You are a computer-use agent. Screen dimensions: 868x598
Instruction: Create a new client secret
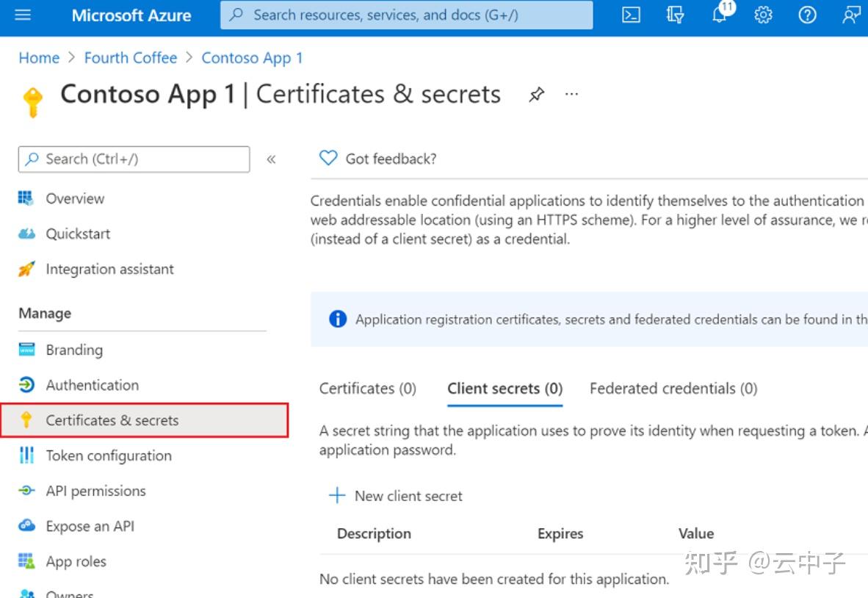395,496
